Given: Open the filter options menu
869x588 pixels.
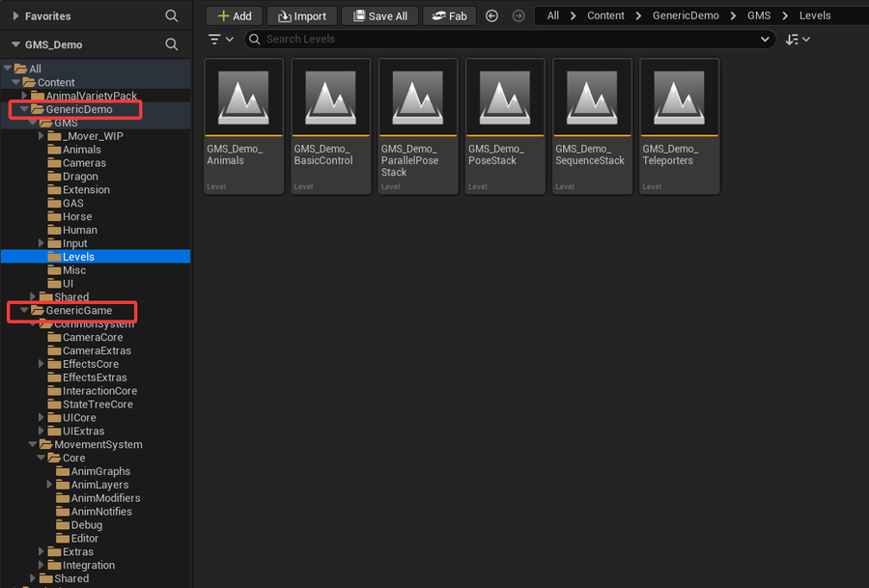Looking at the screenshot, I should coord(220,40).
